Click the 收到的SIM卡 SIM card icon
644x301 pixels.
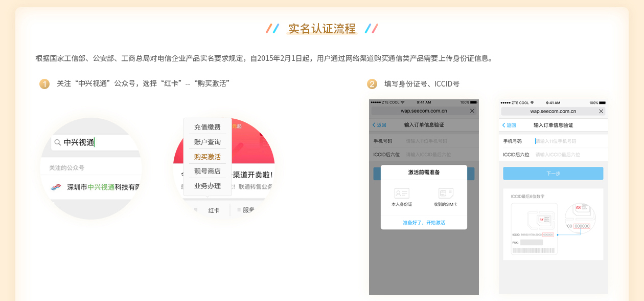click(446, 193)
